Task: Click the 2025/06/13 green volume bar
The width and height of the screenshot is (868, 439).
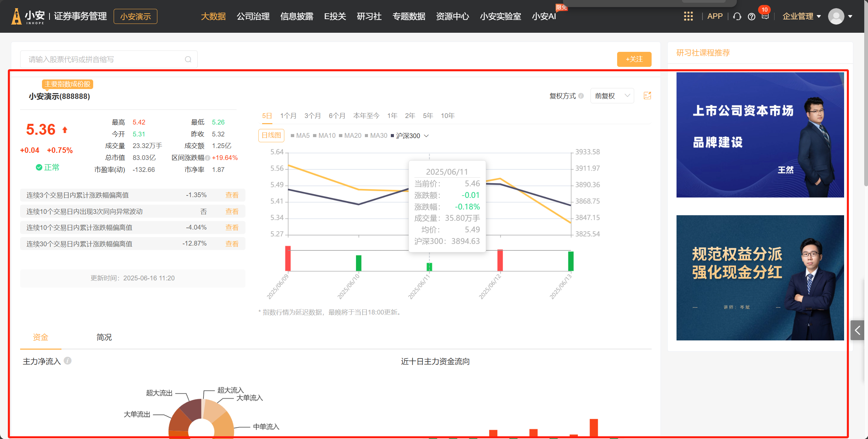Action: [x=571, y=261]
